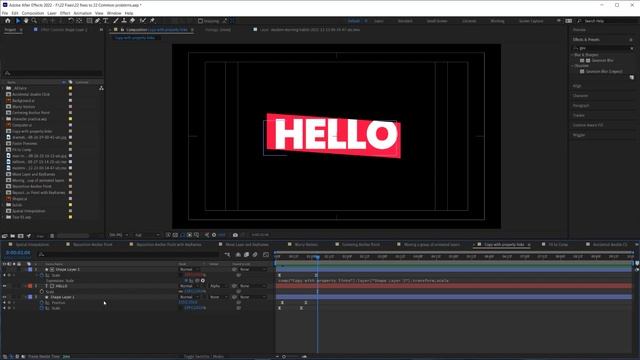Screen dimensions: 640x360
Task: Select the Rectangle shape tool
Action: 89,20
